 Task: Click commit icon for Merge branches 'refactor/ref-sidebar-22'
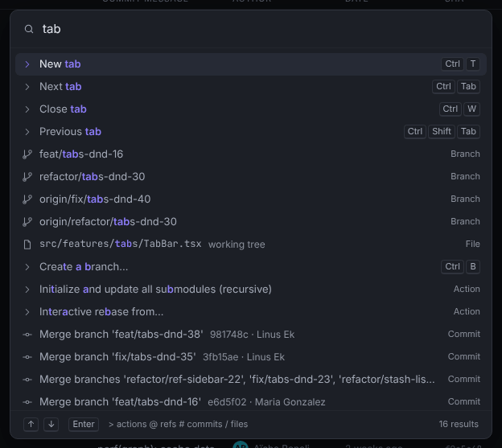point(27,380)
